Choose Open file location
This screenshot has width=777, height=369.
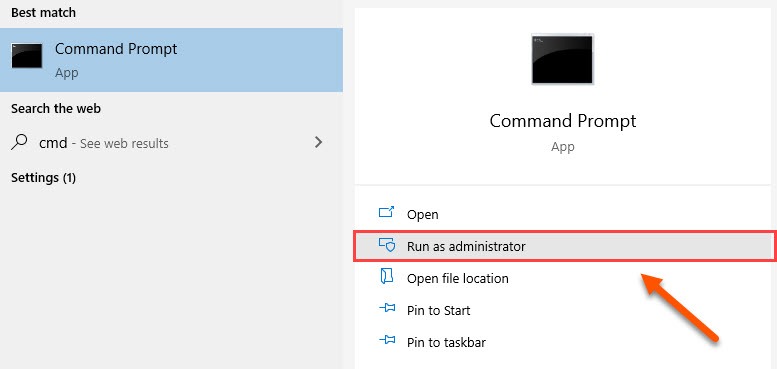[x=458, y=278]
